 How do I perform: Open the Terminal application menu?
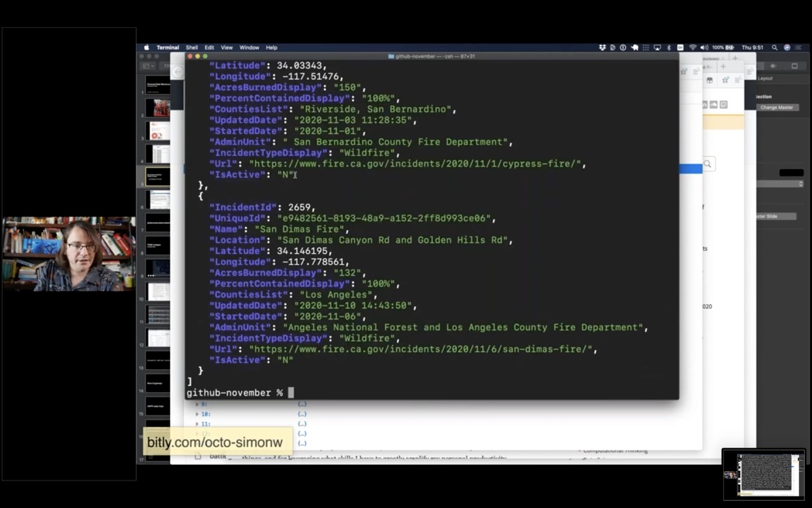[x=168, y=47]
